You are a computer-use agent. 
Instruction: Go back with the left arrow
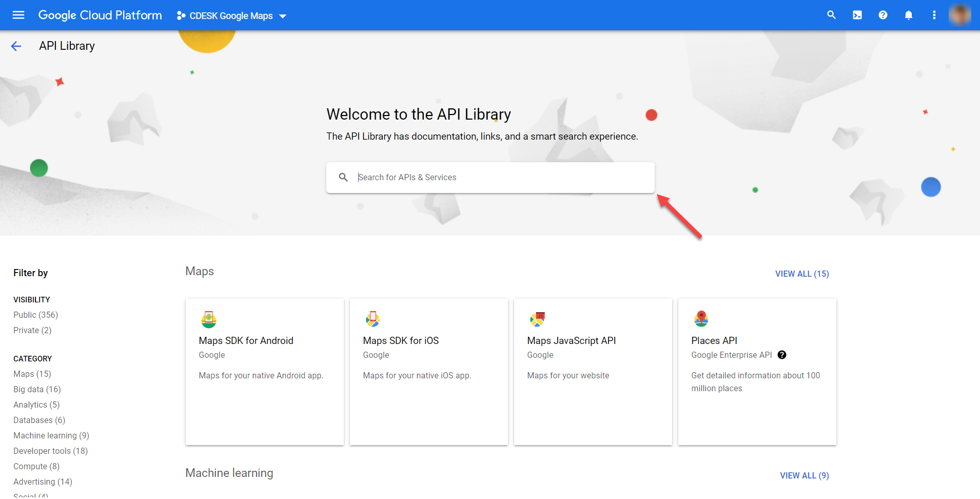16,46
